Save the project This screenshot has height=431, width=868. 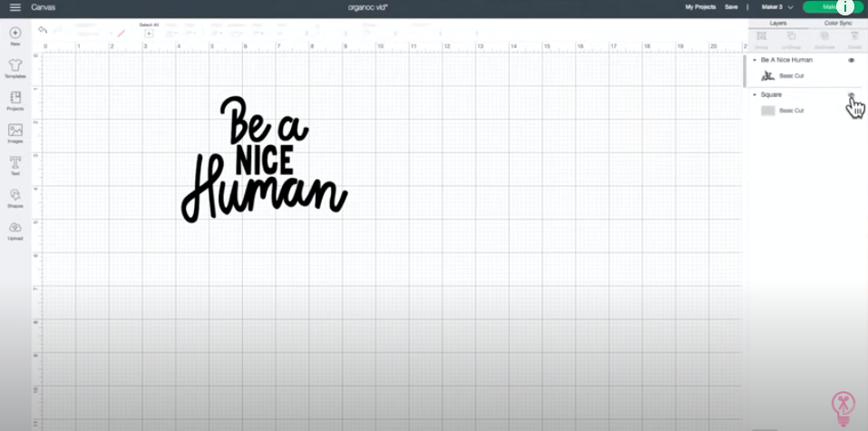(731, 7)
